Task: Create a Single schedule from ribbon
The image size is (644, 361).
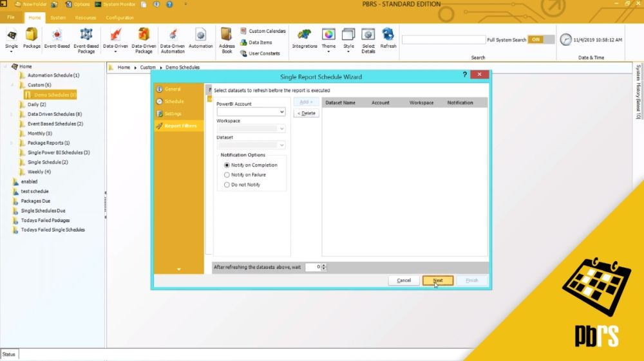Action: coord(12,39)
